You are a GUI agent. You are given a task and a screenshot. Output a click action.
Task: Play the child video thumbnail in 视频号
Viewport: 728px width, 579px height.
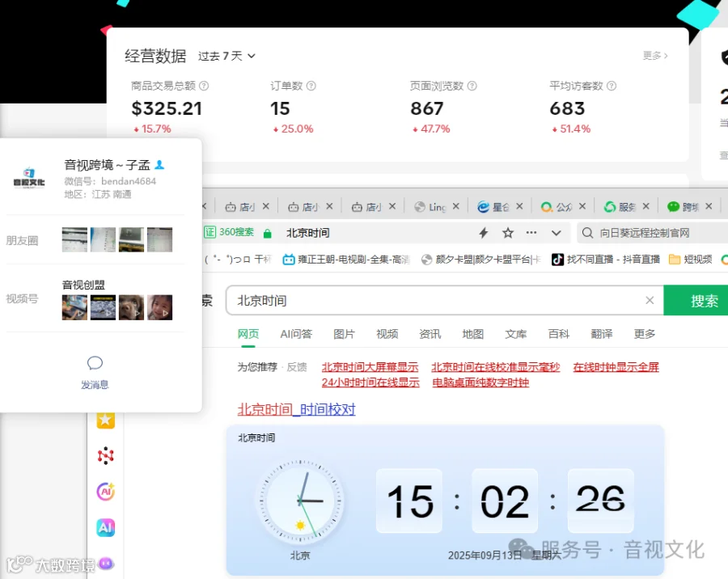[159, 307]
